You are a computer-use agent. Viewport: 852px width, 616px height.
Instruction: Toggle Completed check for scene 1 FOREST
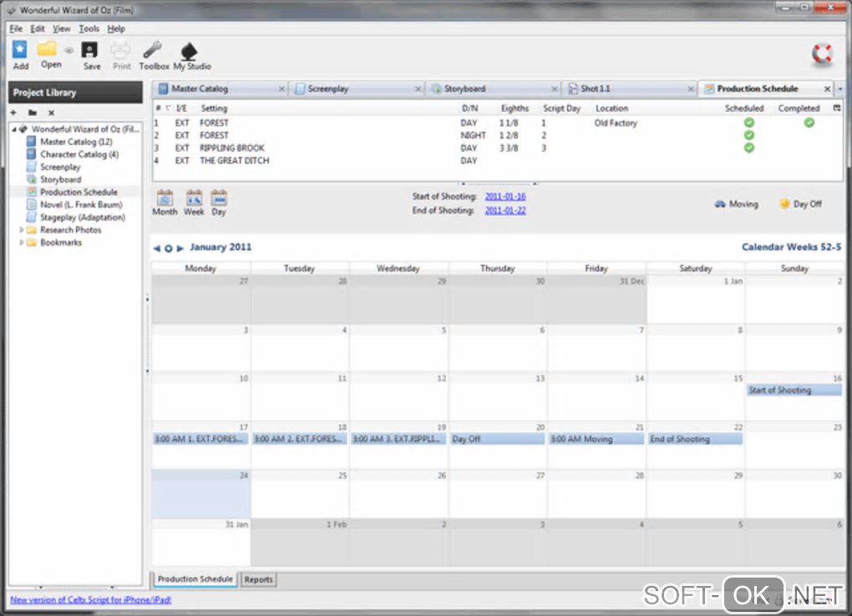(809, 123)
